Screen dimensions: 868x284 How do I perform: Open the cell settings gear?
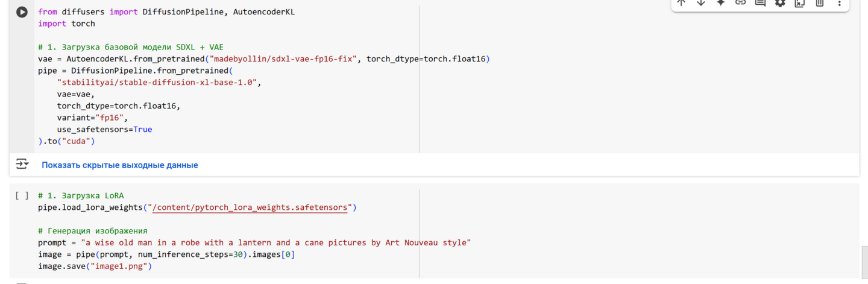[780, 3]
